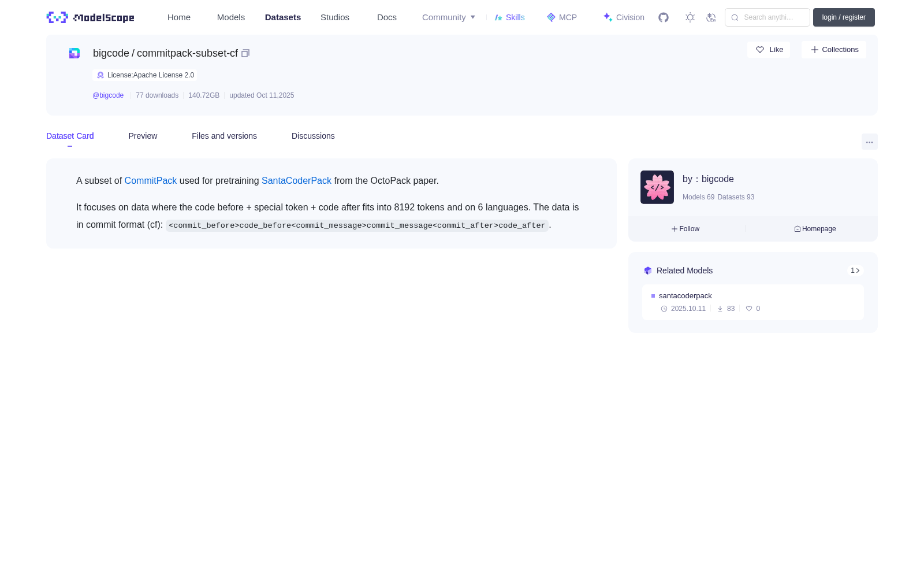Viewport: 924px width, 578px height.
Task: Open the bigcode Homepage button
Action: click(x=815, y=229)
